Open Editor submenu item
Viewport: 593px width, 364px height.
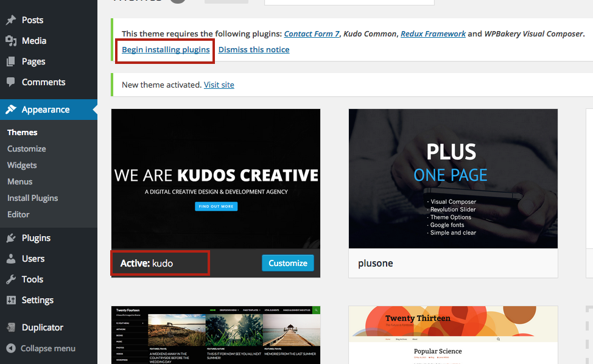tap(18, 215)
